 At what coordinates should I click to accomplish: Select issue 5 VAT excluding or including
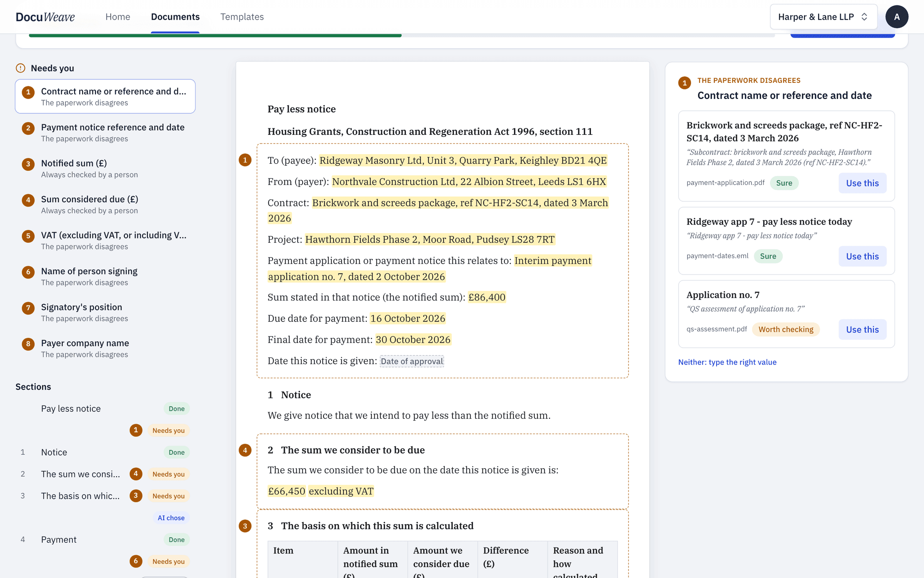[x=105, y=240]
